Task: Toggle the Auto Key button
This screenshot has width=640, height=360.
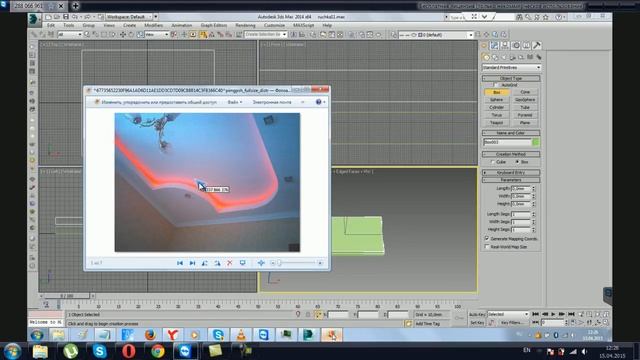Action: [x=477, y=314]
